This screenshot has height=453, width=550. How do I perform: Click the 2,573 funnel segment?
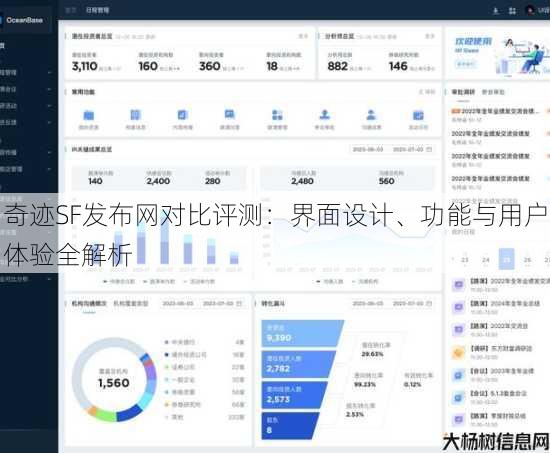click(x=294, y=395)
